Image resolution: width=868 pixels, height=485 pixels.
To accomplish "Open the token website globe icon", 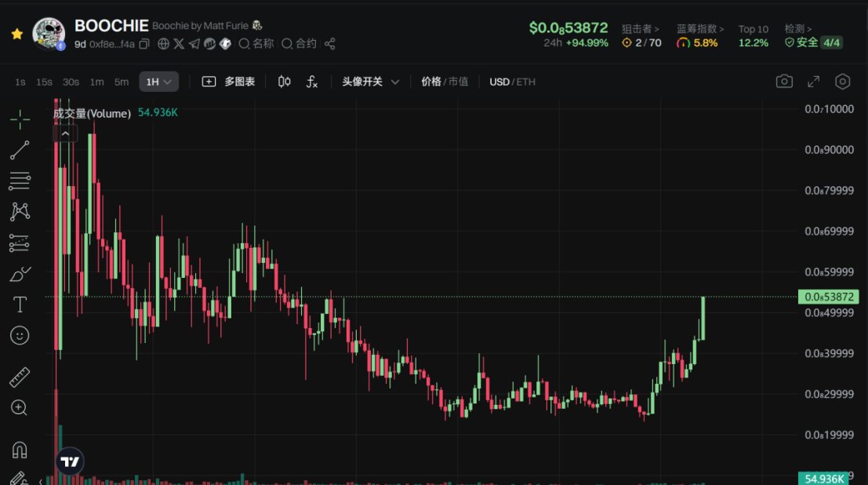I will tap(163, 44).
